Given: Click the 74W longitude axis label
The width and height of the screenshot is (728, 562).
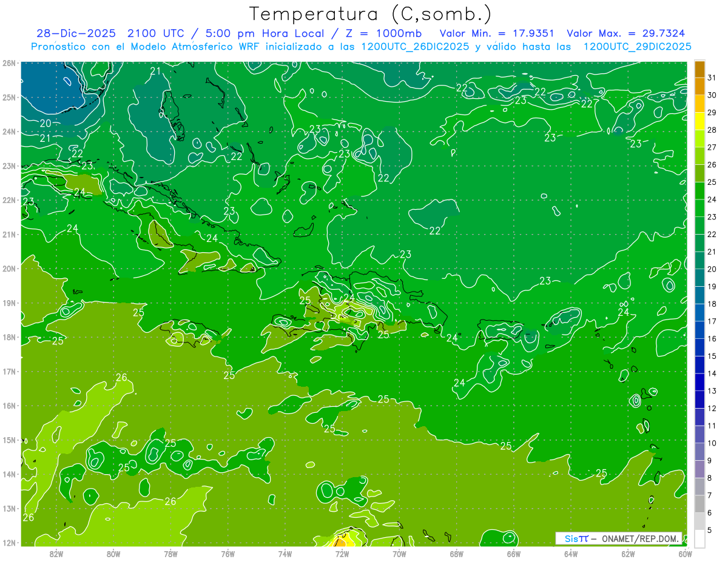Looking at the screenshot, I should point(285,554).
